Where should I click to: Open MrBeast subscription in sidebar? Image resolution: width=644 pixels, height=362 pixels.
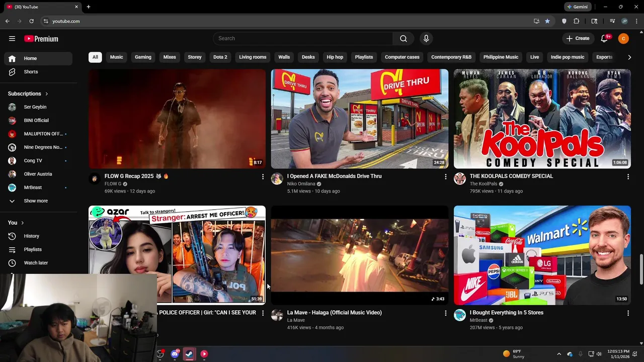(38, 188)
